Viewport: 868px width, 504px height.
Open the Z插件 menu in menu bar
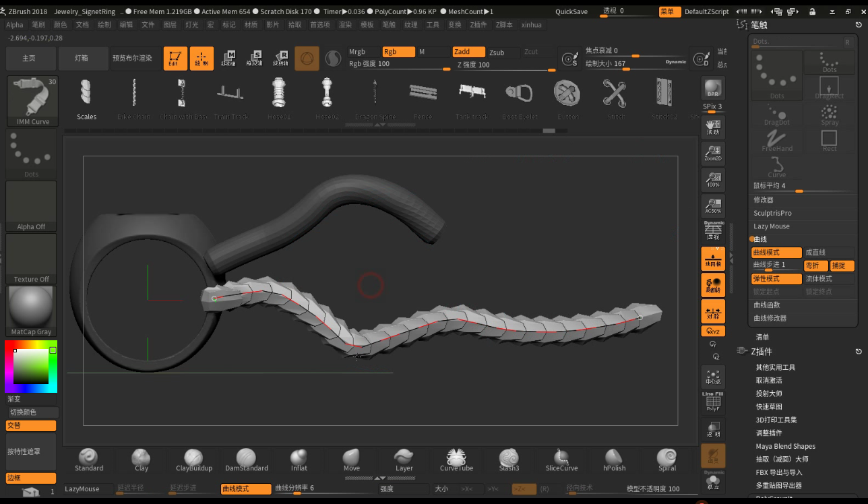[x=478, y=25]
